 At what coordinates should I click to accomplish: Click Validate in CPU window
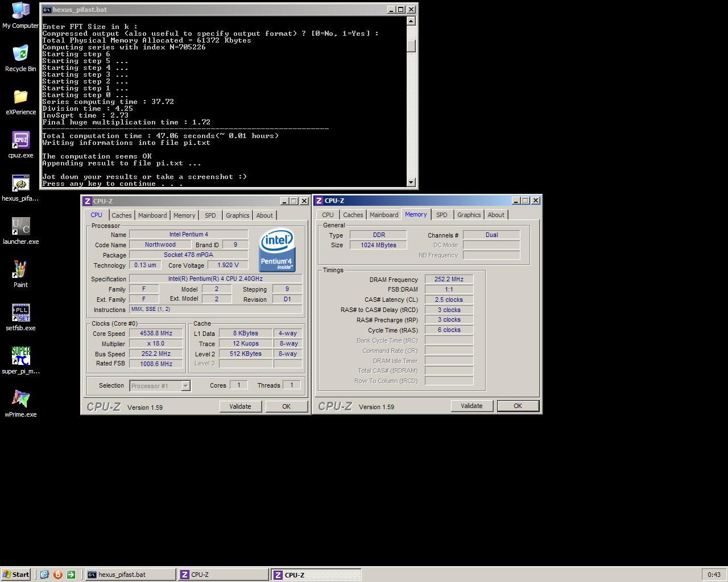click(x=240, y=406)
